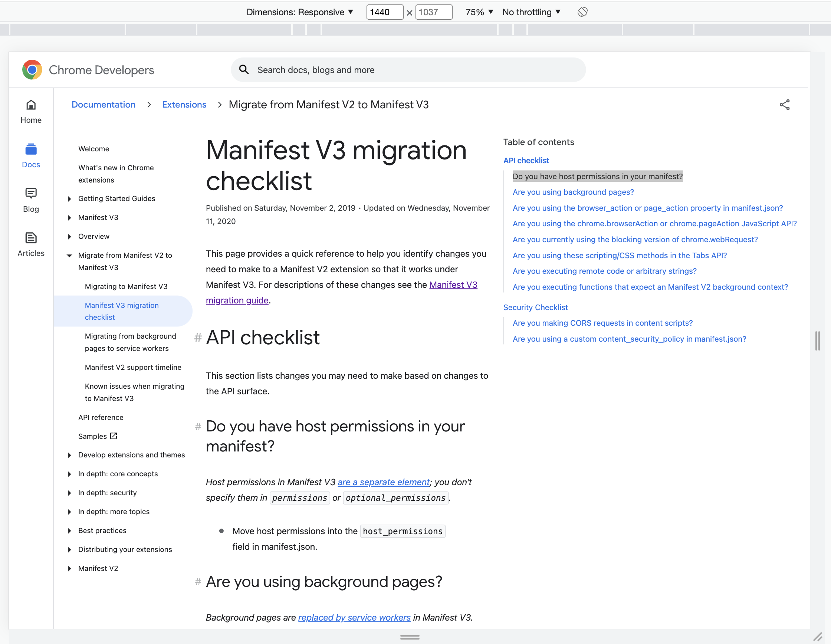Open the Dimensions Responsive dropdown
Viewport: 831px width, 644px height.
click(300, 12)
